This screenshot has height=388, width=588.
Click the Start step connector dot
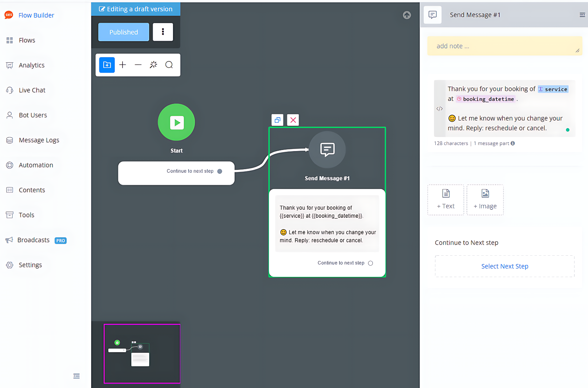pyautogui.click(x=220, y=171)
